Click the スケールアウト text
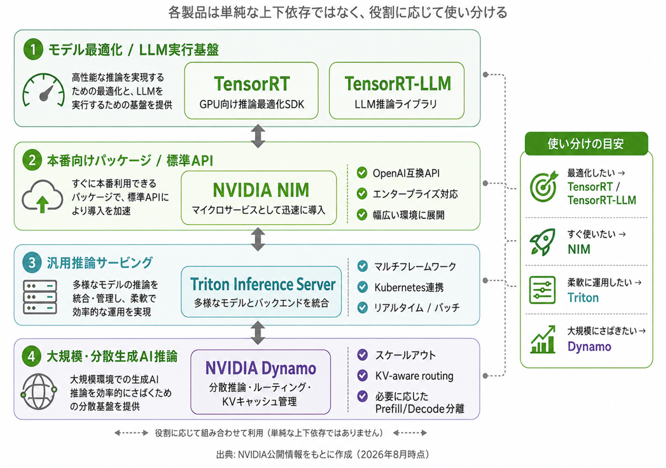 tap(405, 355)
